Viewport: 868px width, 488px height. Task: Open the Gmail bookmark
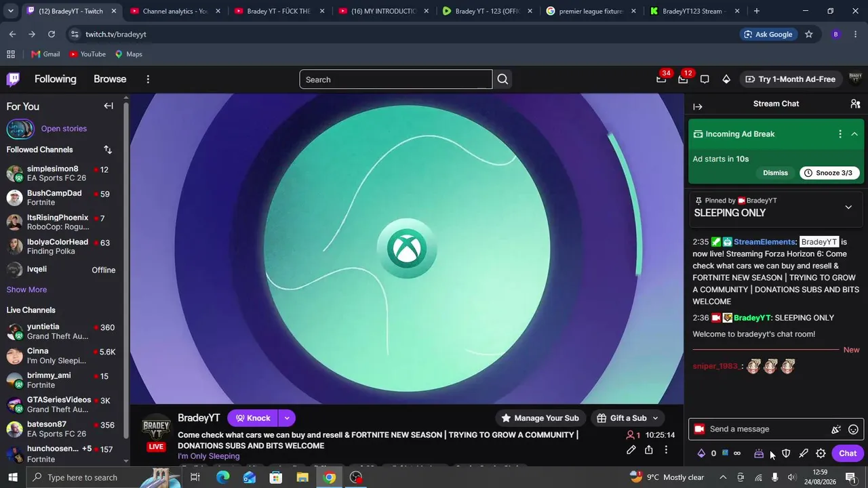click(x=45, y=54)
